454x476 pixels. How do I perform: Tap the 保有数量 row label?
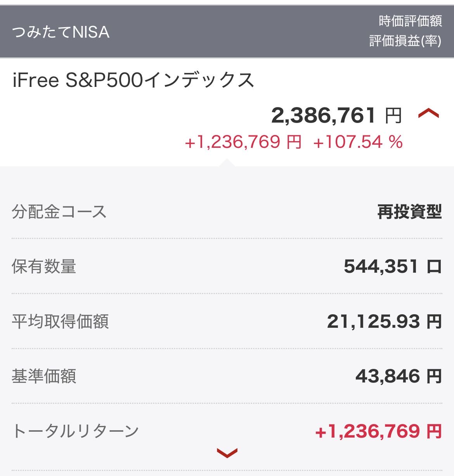coord(44,267)
